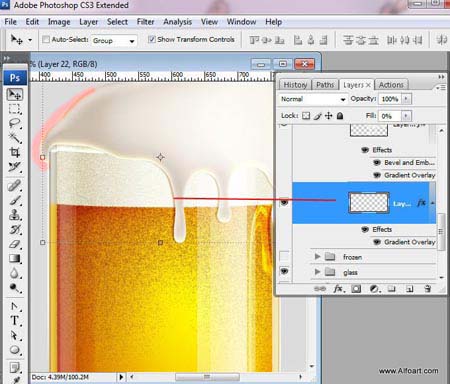
Task: Open the Fill slider arrow
Action: pyautogui.click(x=406, y=116)
